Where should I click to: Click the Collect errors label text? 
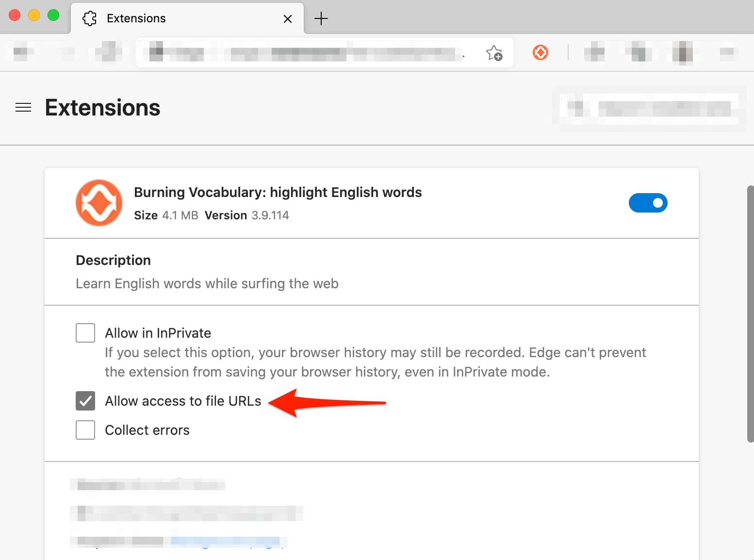(x=147, y=430)
